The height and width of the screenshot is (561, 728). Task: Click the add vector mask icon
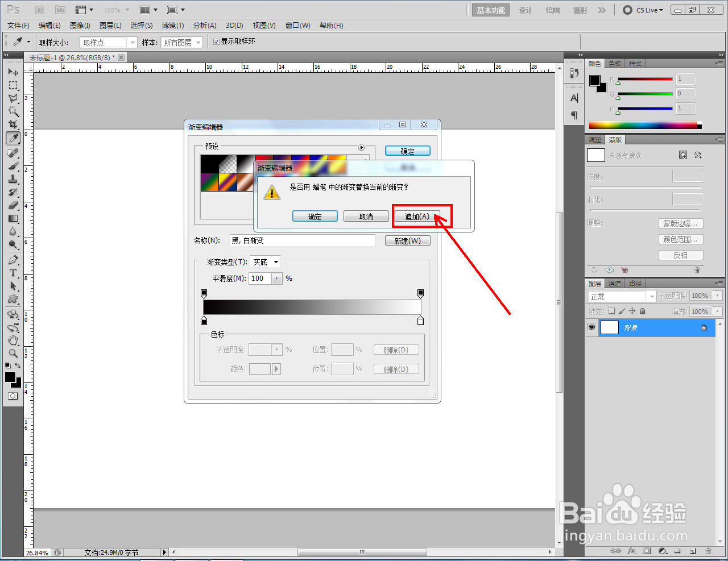[698, 155]
